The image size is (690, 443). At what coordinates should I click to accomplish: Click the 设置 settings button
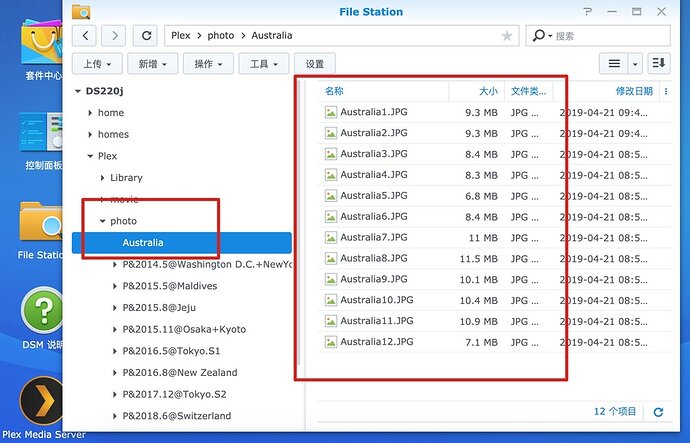315,64
